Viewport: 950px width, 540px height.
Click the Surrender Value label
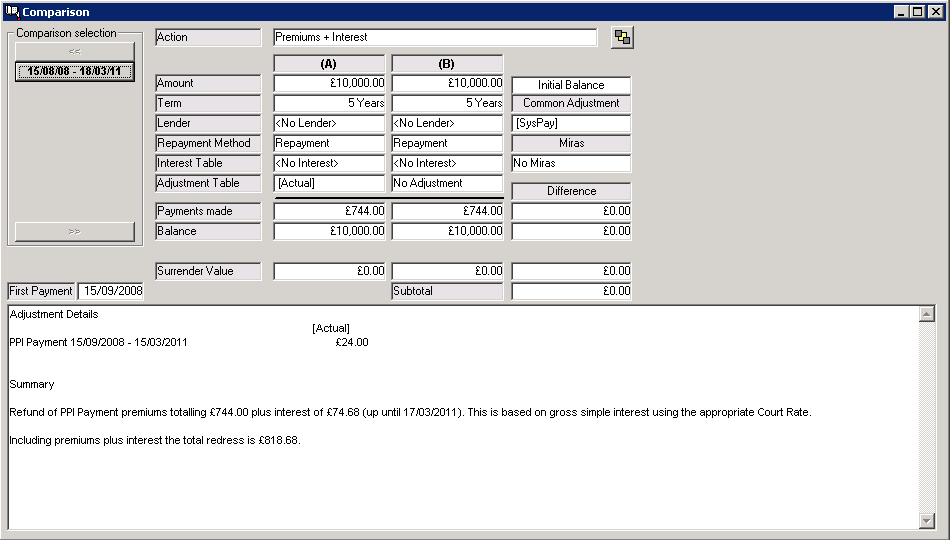[208, 271]
